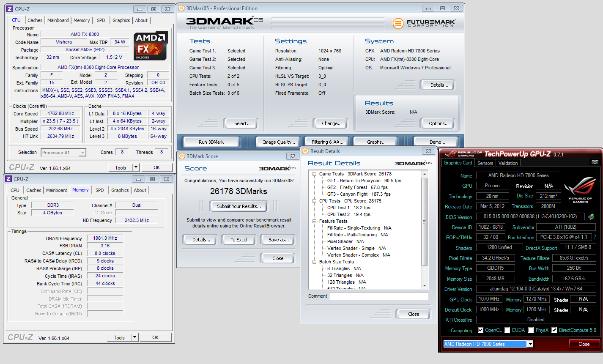The image size is (603, 364).
Task: Click Close button in 3DMark Score window
Action: [278, 258]
